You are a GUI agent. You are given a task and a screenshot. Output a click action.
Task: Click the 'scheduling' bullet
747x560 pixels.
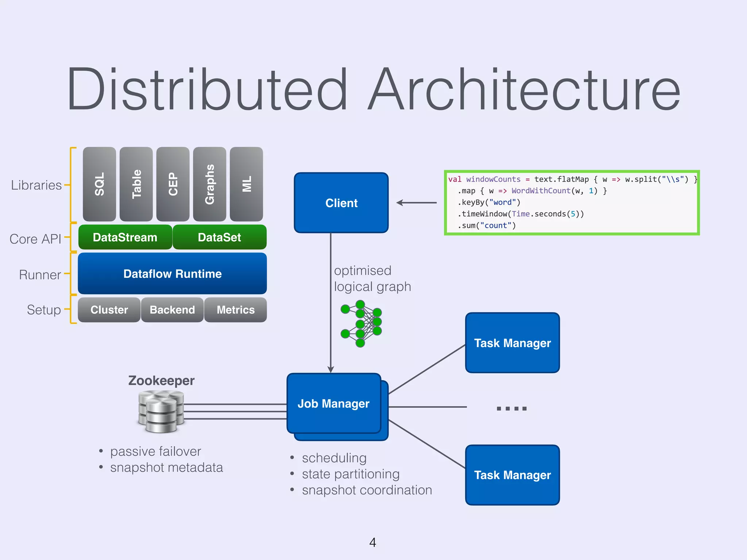pos(334,458)
